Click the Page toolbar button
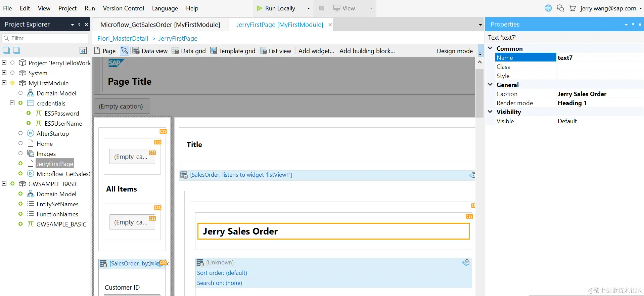This screenshot has width=644, height=296. (x=105, y=51)
